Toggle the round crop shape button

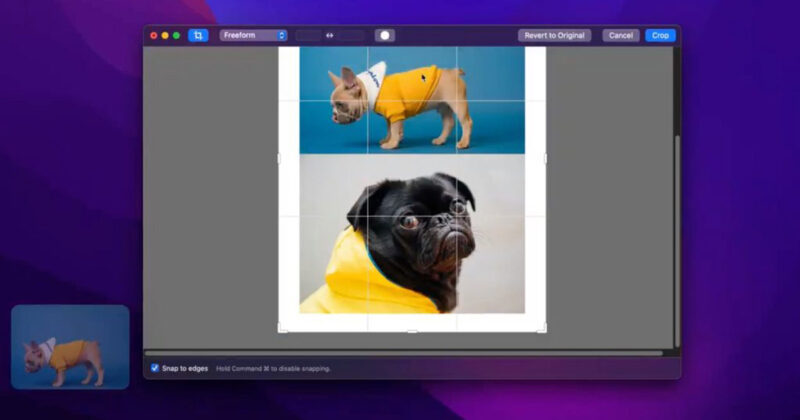pyautogui.click(x=385, y=35)
